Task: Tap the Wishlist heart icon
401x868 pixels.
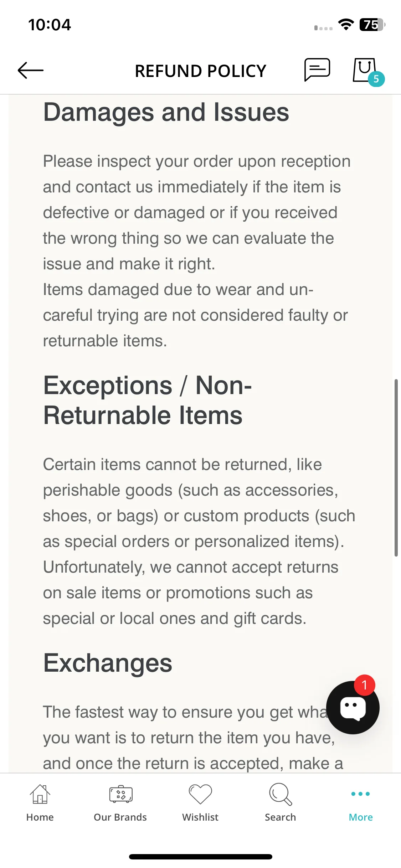Action: (200, 794)
